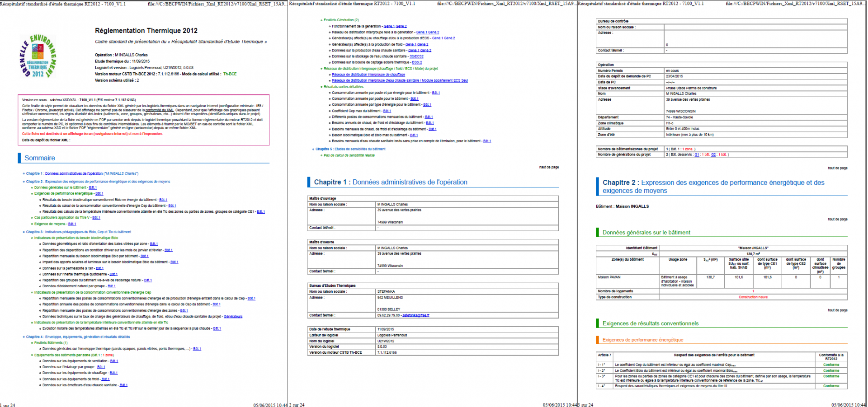
Task: Open Bât.1 link for 'équipements de froid'
Action: tap(106, 379)
